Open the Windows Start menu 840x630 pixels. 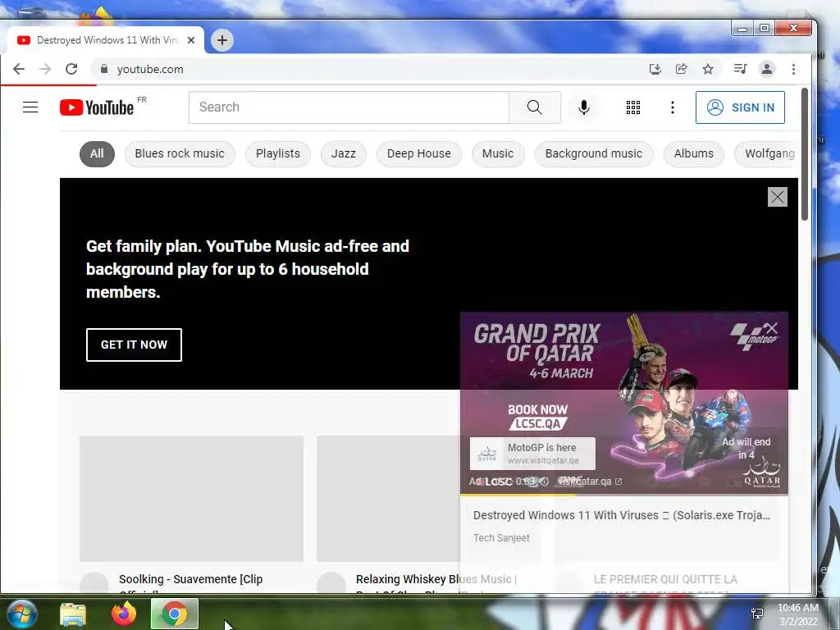(x=21, y=614)
